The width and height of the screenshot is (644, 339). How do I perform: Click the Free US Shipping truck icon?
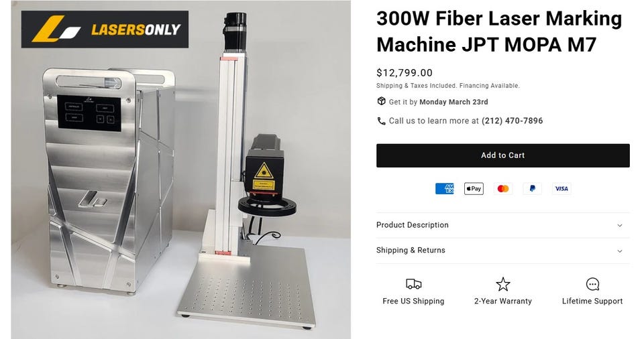tap(414, 284)
